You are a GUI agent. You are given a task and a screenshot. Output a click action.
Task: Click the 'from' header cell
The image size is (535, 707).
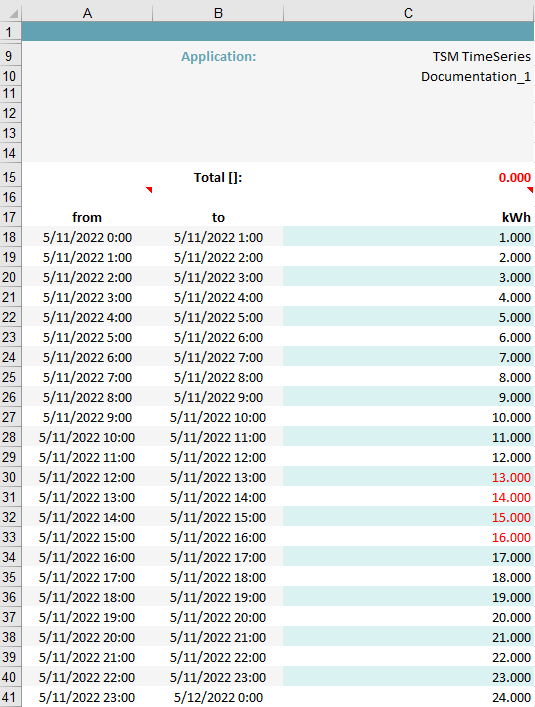coord(87,217)
